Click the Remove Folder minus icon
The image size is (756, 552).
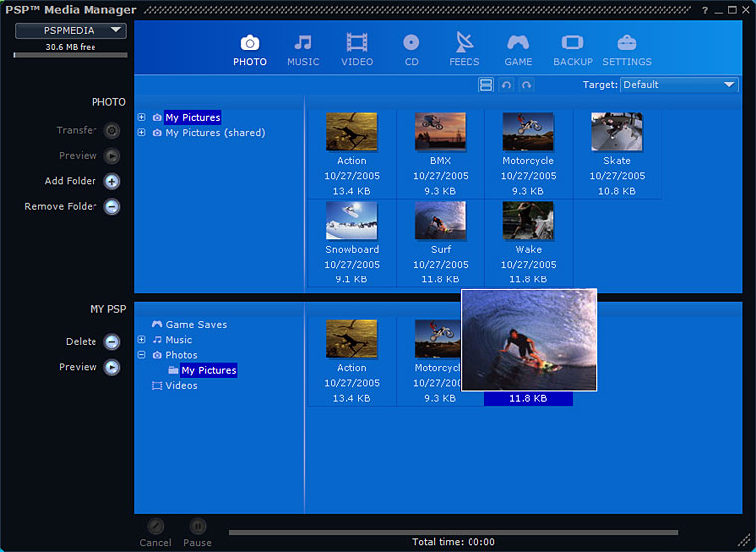coord(112,207)
